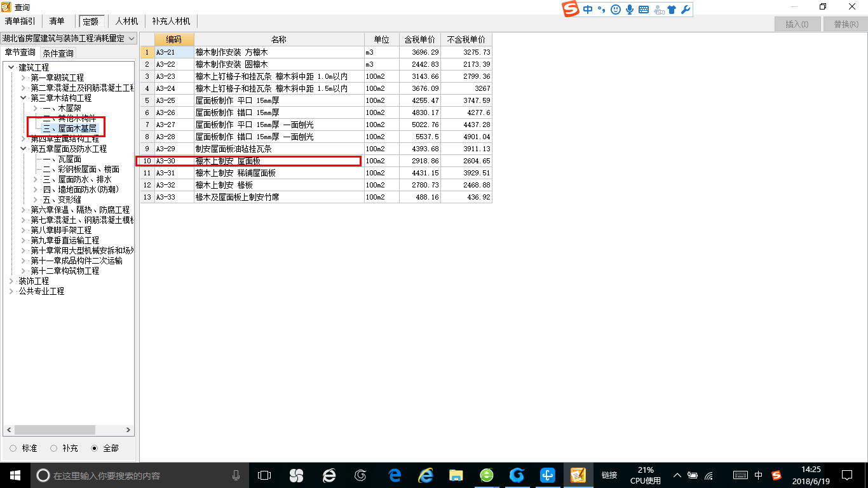Activate voice input microphone in Sogou toolbar

pyautogui.click(x=630, y=10)
